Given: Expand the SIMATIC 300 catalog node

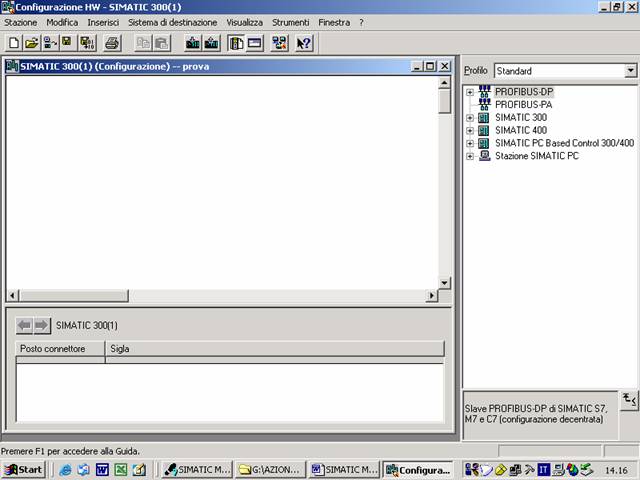Looking at the screenshot, I should 470,118.
